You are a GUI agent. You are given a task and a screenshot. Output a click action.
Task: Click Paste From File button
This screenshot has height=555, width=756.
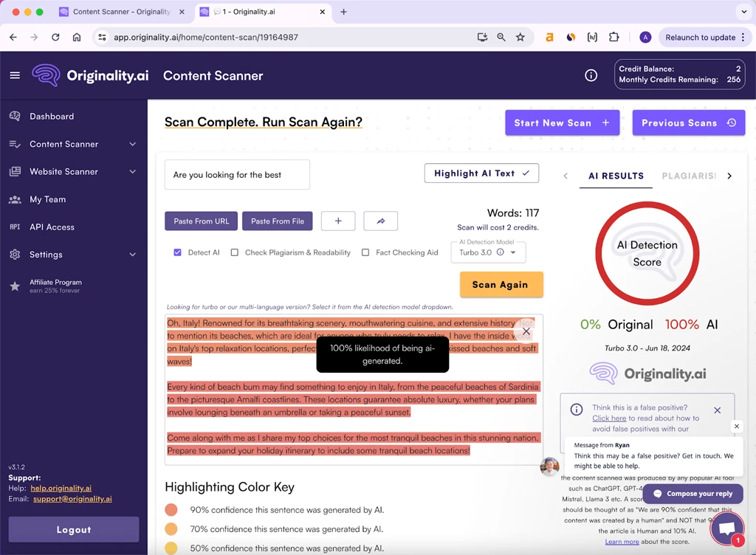coord(278,221)
